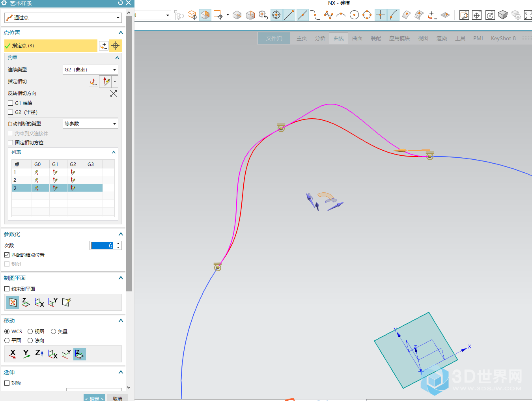Click the 指定点 (3) selection field
532x401 pixels.
tap(51, 46)
